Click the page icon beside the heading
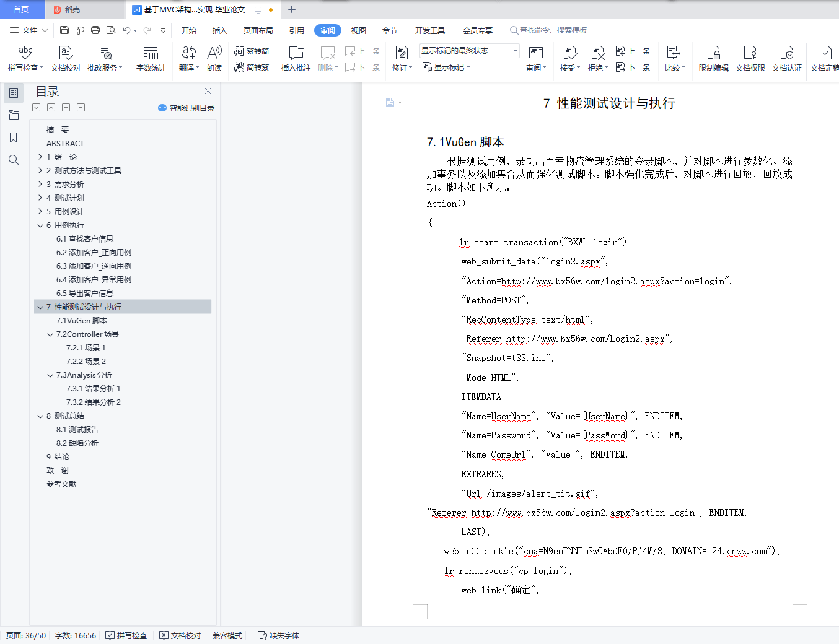Image resolution: width=839 pixels, height=644 pixels. [390, 102]
